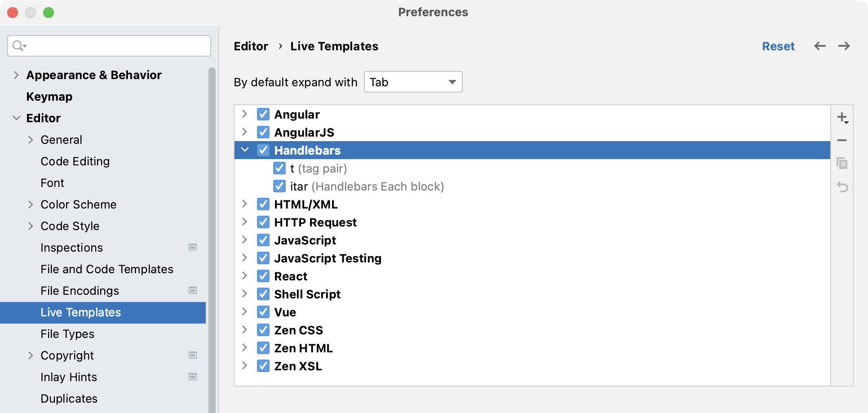Screen dimensions: 868x413
Task: Click the small icon next to File Encodings
Action: click(x=193, y=291)
